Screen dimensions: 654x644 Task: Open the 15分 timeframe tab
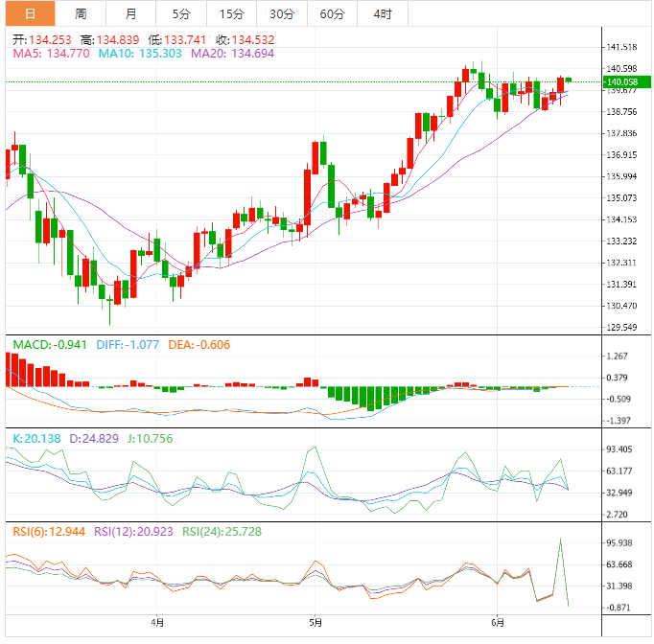coord(232,13)
